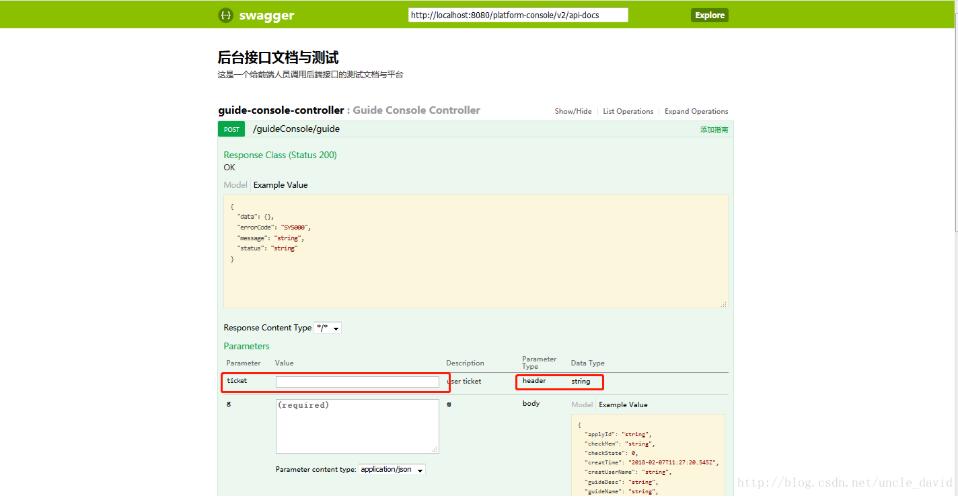Viewport: 958px width, 500px height.
Task: Click the 'user ticket' description cell
Action: (x=464, y=381)
